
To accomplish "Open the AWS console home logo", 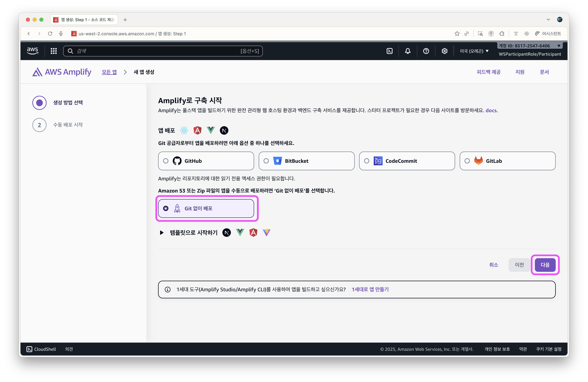I will [32, 51].
